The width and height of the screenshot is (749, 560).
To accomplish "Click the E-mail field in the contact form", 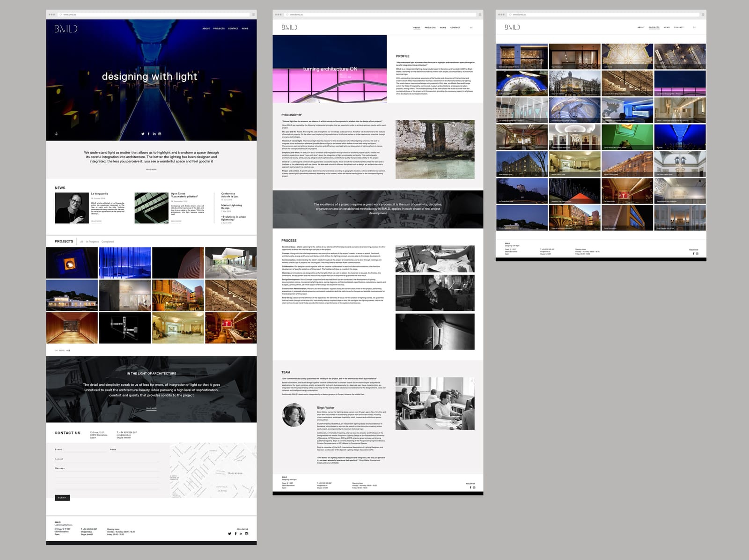I will tap(81, 449).
